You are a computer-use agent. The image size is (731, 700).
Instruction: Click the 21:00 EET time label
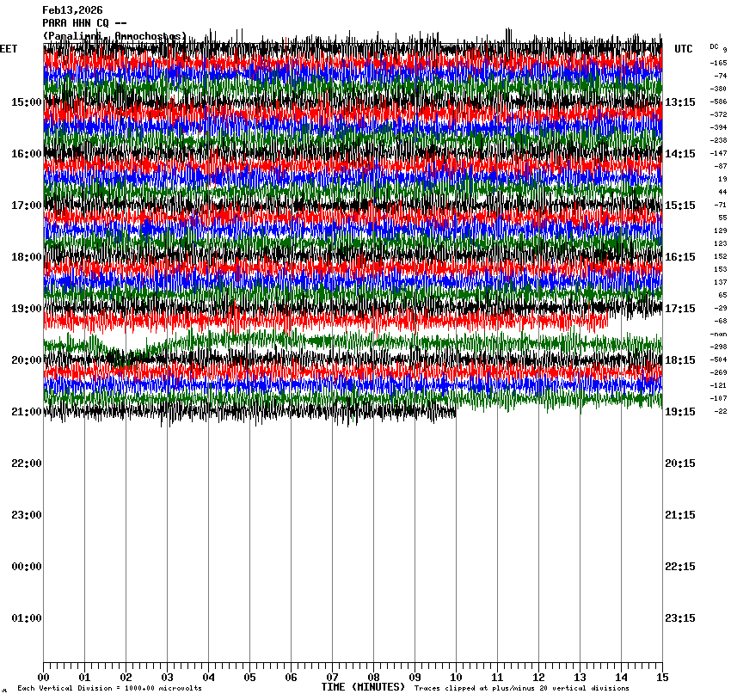(x=26, y=412)
